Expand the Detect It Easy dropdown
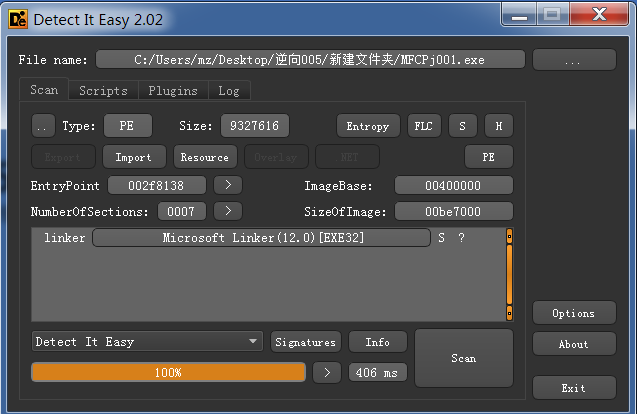The image size is (637, 414). point(147,341)
